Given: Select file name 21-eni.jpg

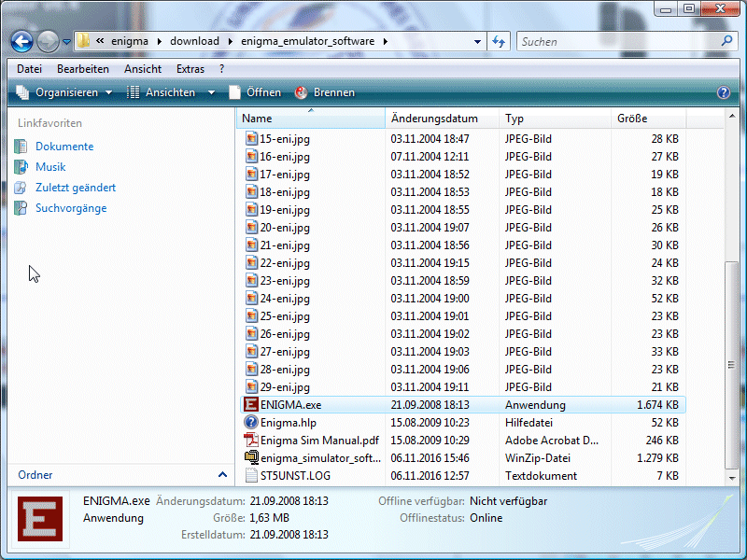Looking at the screenshot, I should point(285,245).
